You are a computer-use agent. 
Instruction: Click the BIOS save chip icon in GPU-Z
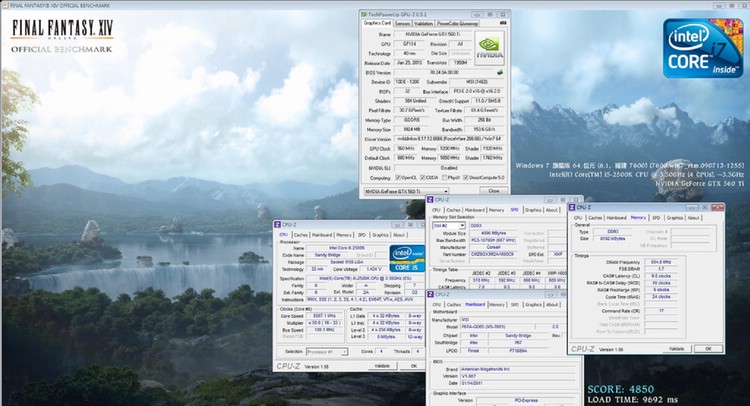[500, 72]
